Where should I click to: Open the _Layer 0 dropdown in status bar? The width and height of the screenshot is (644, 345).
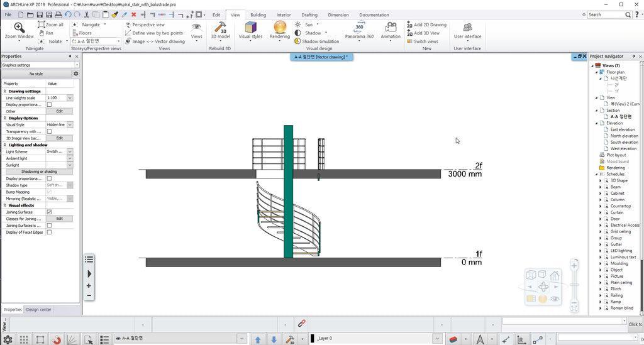pyautogui.click(x=437, y=339)
